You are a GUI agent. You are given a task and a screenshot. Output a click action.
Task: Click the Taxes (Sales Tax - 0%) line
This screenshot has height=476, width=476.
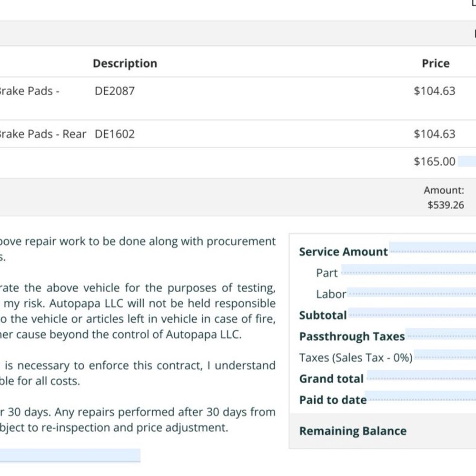tap(356, 357)
